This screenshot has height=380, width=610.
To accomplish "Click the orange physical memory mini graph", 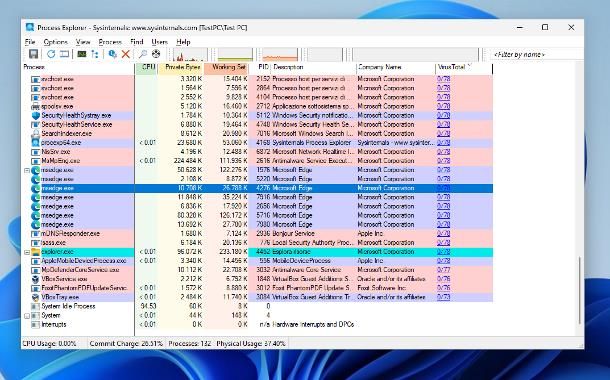I will tap(280, 54).
